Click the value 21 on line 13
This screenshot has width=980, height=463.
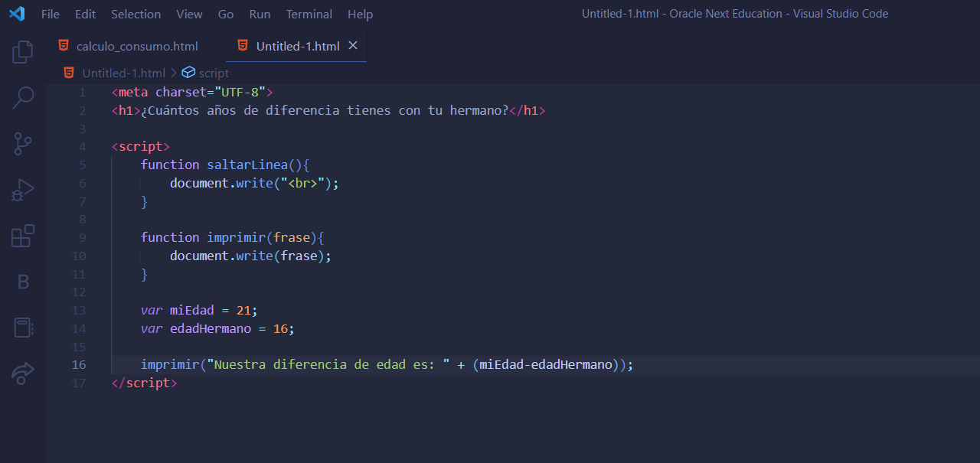(x=243, y=311)
